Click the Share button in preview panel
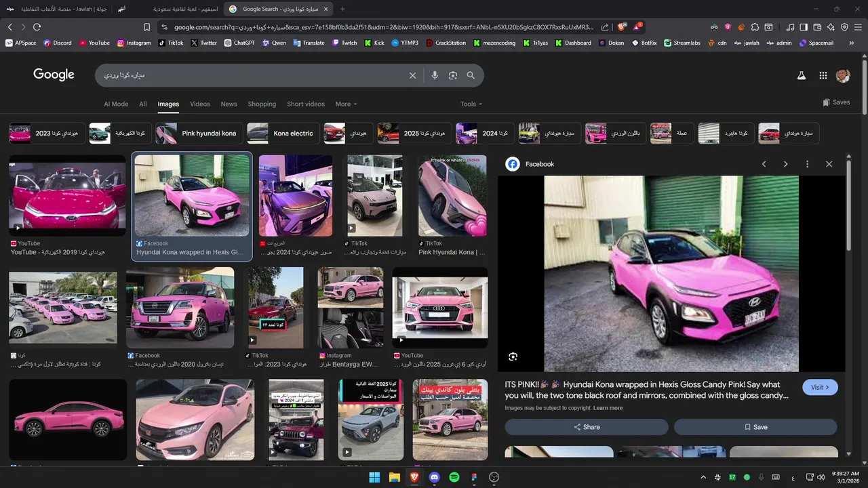Image resolution: width=868 pixels, height=488 pixels. point(587,427)
